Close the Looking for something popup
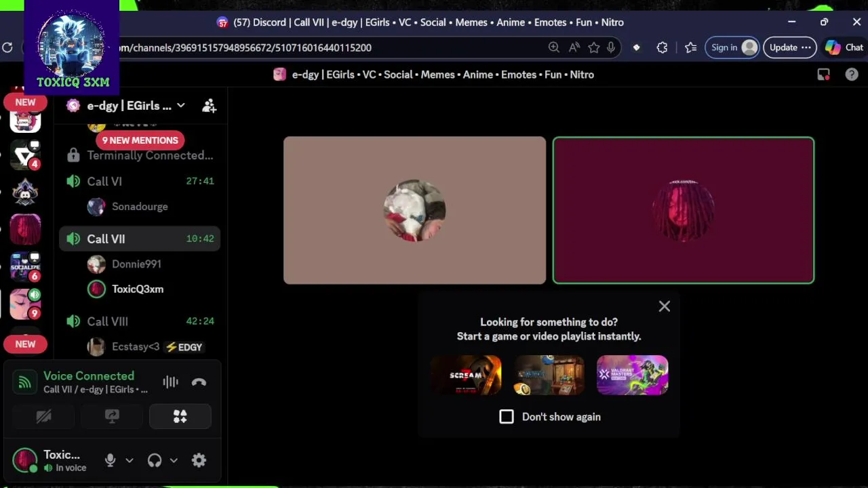 pyautogui.click(x=665, y=306)
